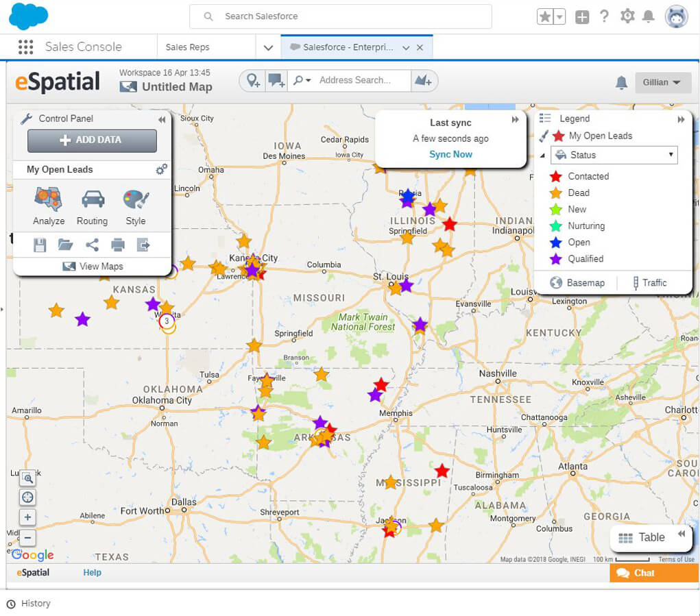The image size is (700, 616).
Task: Select the New green star swatch
Action: (x=556, y=210)
